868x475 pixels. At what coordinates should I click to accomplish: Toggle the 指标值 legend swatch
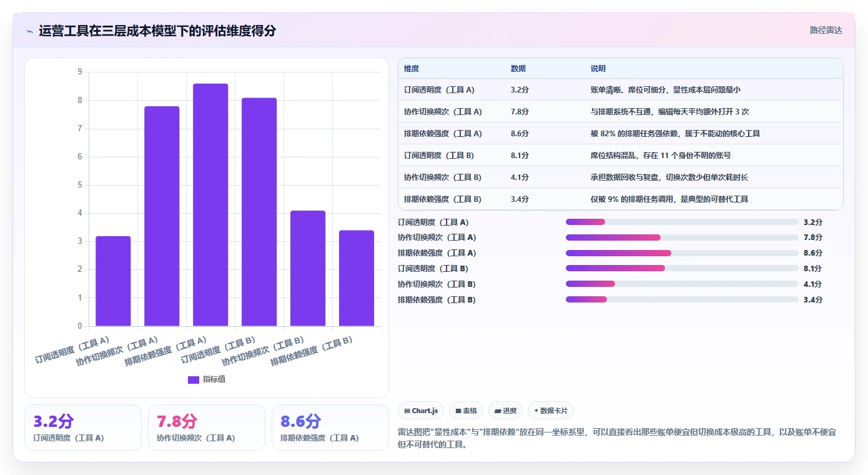click(x=194, y=379)
